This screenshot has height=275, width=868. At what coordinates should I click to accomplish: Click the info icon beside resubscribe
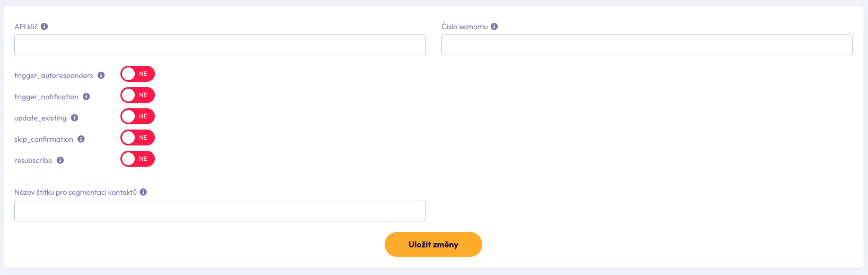click(60, 160)
